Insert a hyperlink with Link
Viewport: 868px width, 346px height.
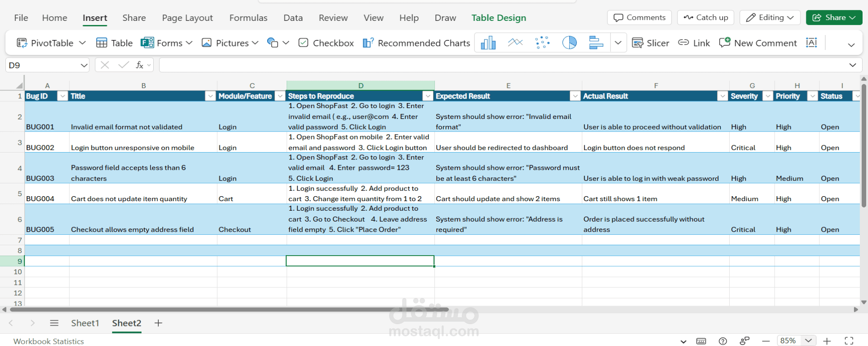pos(694,43)
